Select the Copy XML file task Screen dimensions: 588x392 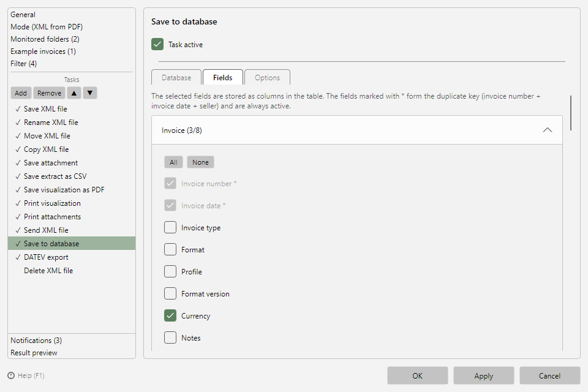[71, 149]
